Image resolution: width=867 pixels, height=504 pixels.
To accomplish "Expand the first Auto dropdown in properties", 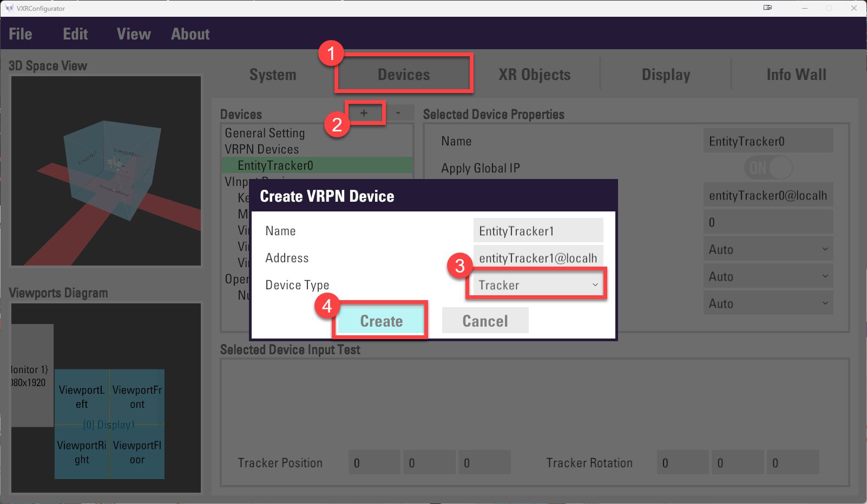I will coord(767,249).
